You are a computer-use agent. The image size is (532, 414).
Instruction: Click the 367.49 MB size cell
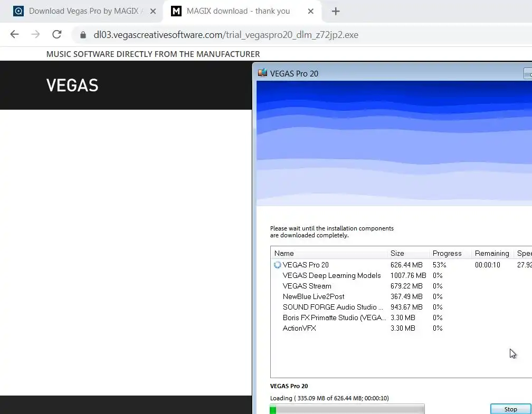tap(406, 296)
